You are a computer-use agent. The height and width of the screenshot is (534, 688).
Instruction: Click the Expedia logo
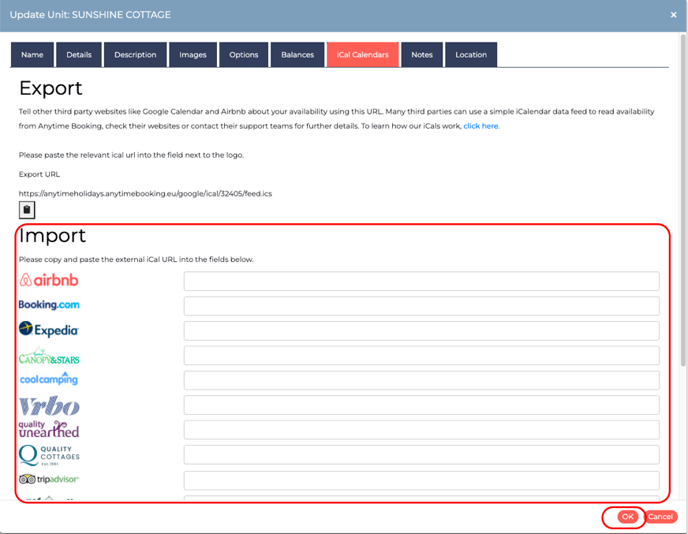[x=49, y=329]
